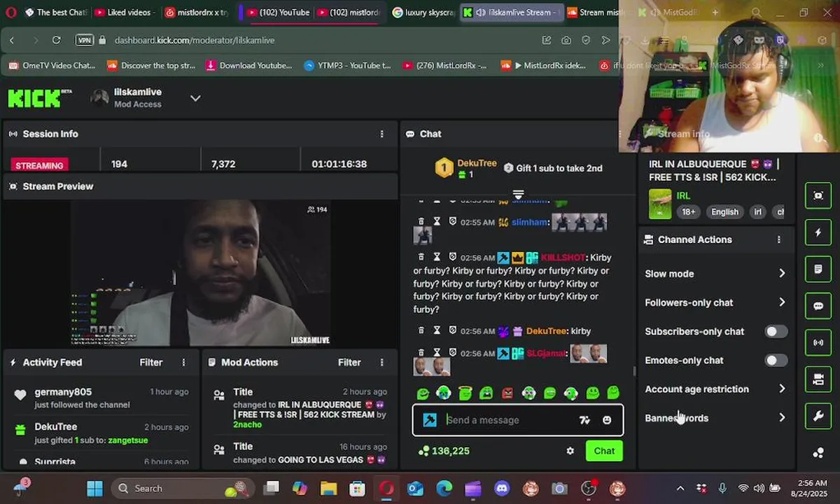The width and height of the screenshot is (840, 504).
Task: Open Windows Start menu
Action: 94,488
